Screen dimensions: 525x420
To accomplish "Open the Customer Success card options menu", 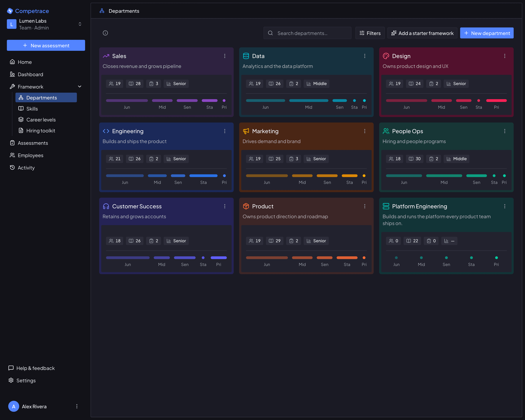I will pyautogui.click(x=225, y=206).
